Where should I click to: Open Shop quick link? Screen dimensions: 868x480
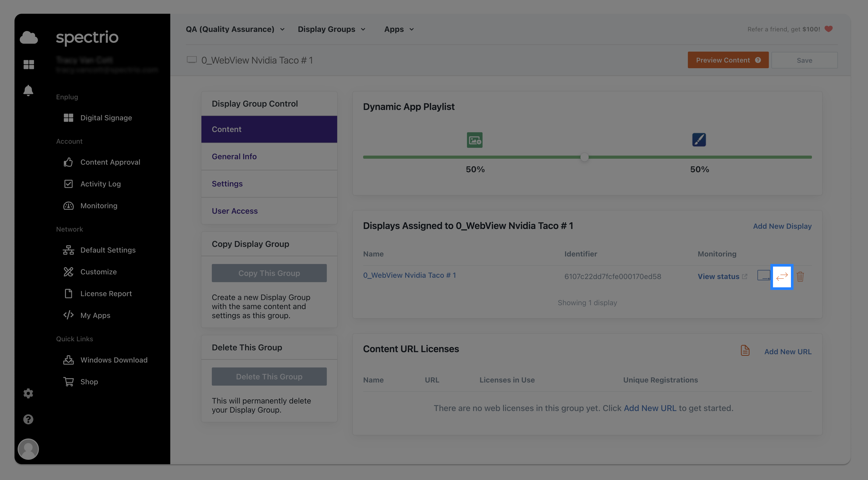[89, 382]
